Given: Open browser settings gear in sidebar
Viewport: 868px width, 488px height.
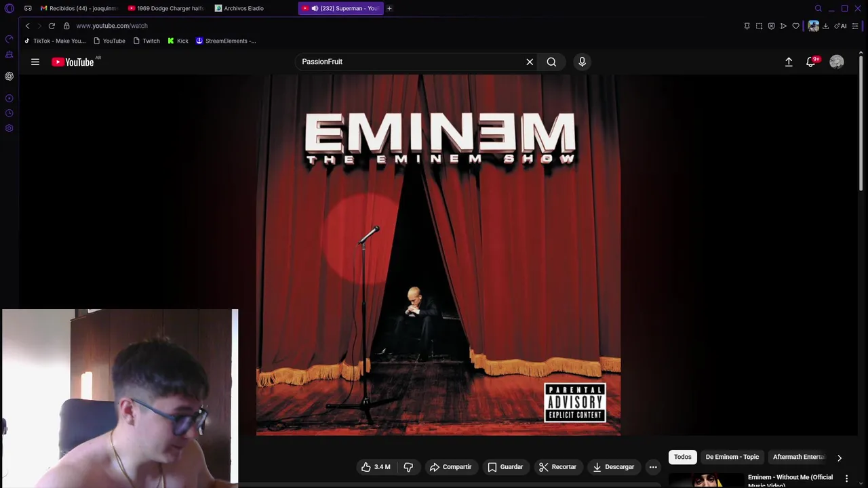Looking at the screenshot, I should tap(9, 128).
